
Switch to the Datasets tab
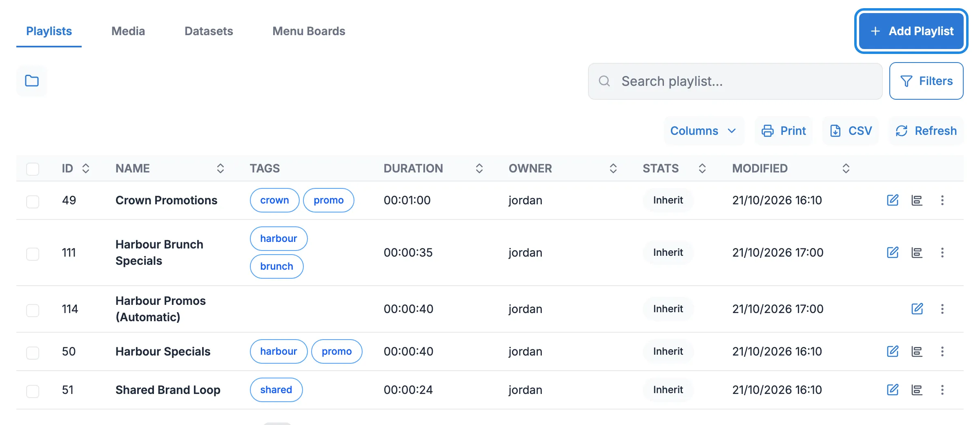209,31
